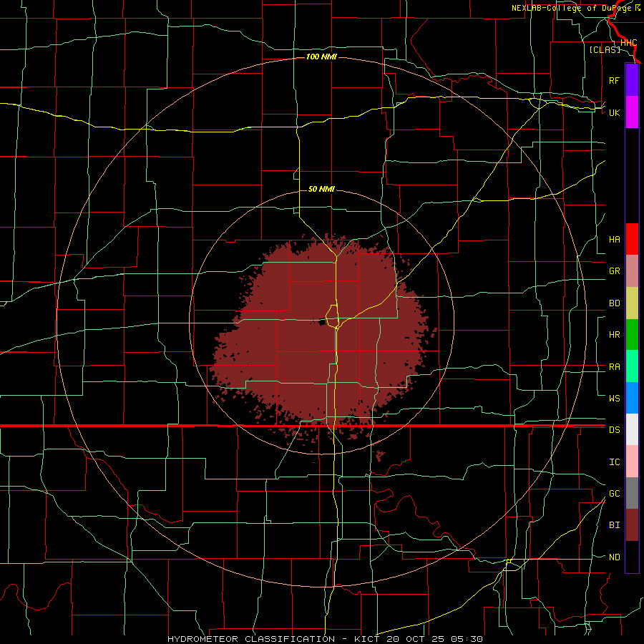This screenshot has width=644, height=644.
Task: Click the 05:30 timestamp in caption
Action: tap(467, 639)
